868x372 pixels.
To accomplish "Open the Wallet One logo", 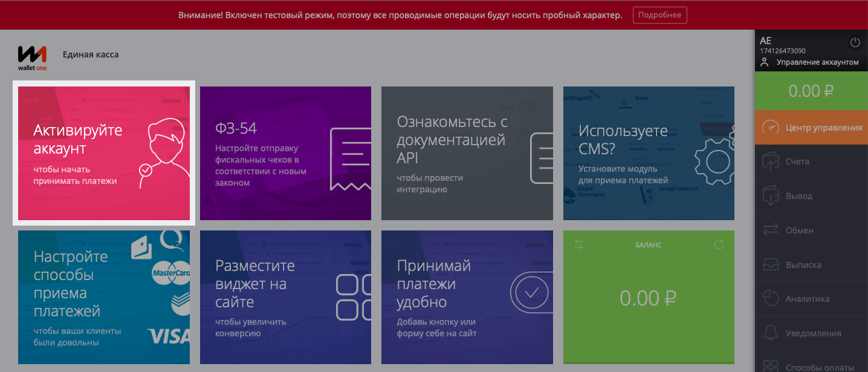I will pyautogui.click(x=32, y=58).
